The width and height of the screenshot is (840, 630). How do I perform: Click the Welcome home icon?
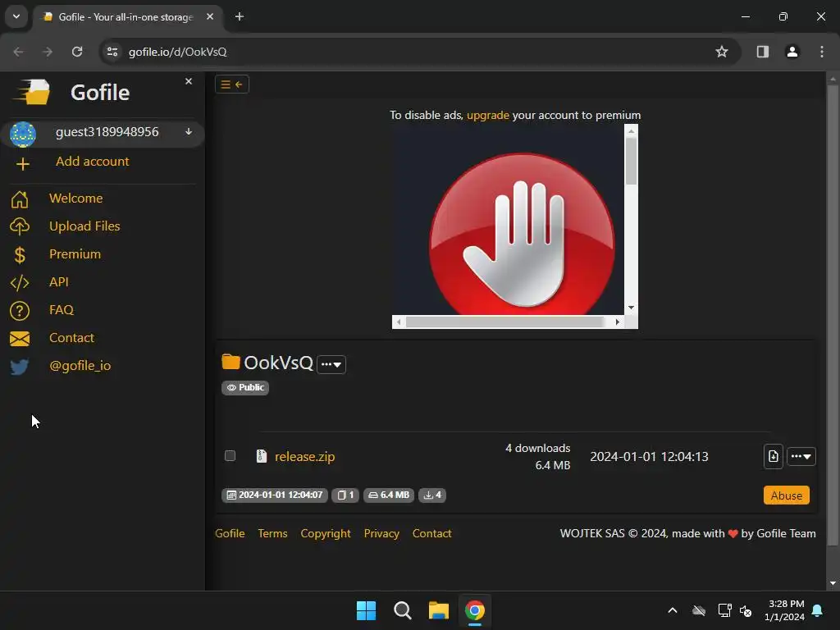pos(20,199)
